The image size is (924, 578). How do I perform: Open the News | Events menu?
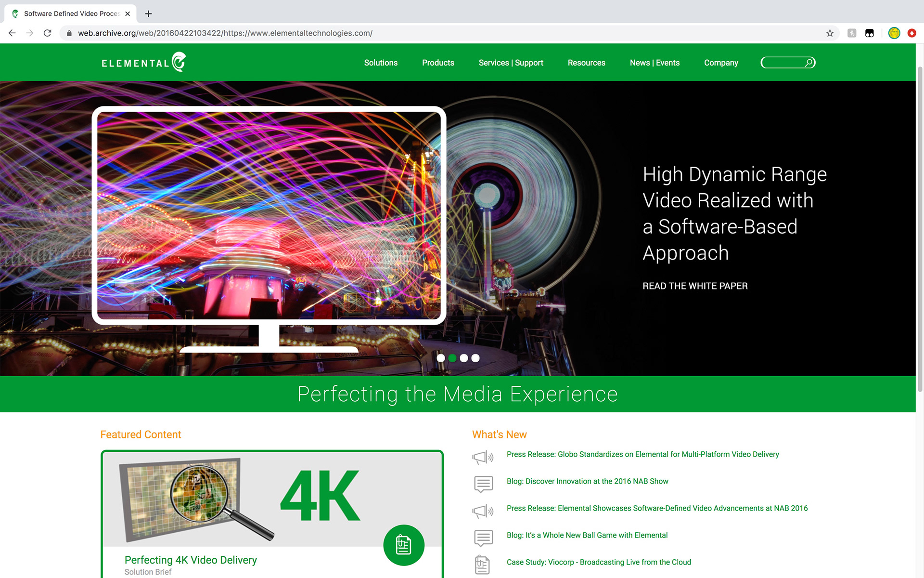[x=654, y=63]
